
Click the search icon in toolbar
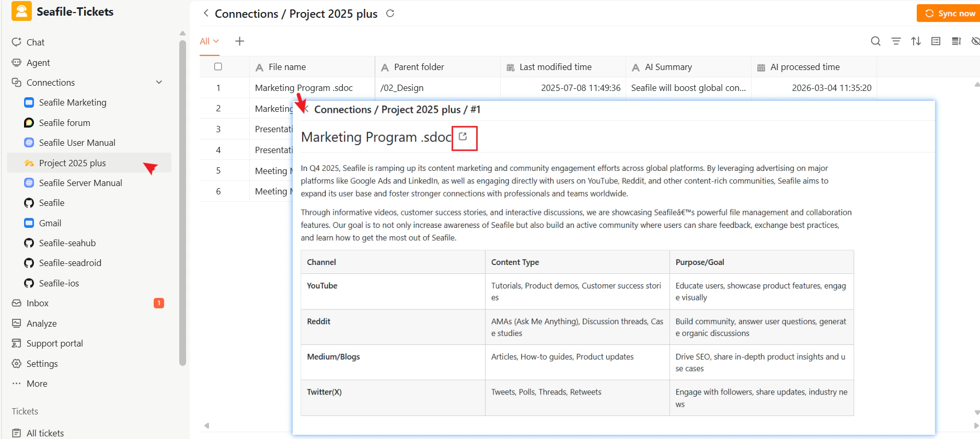click(x=875, y=41)
